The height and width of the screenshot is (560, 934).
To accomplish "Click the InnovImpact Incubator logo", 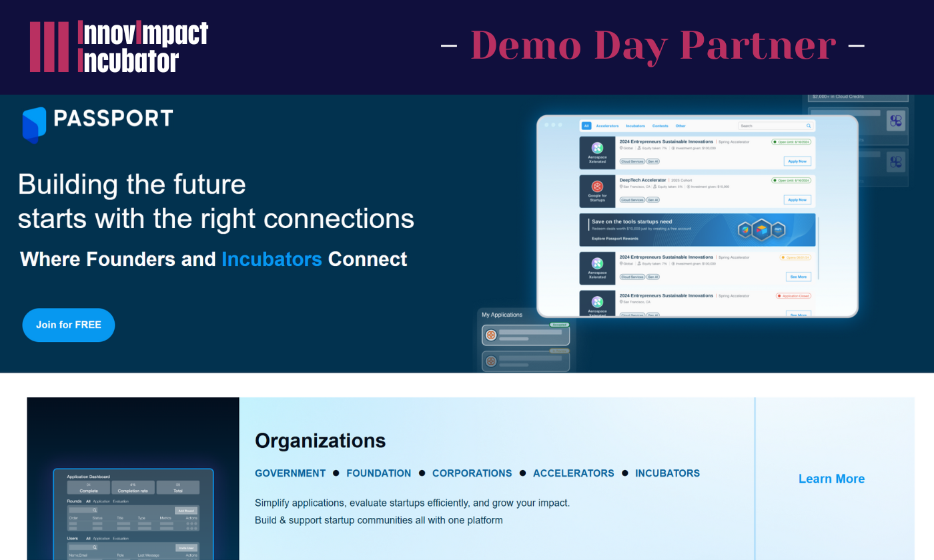I will coord(119,47).
